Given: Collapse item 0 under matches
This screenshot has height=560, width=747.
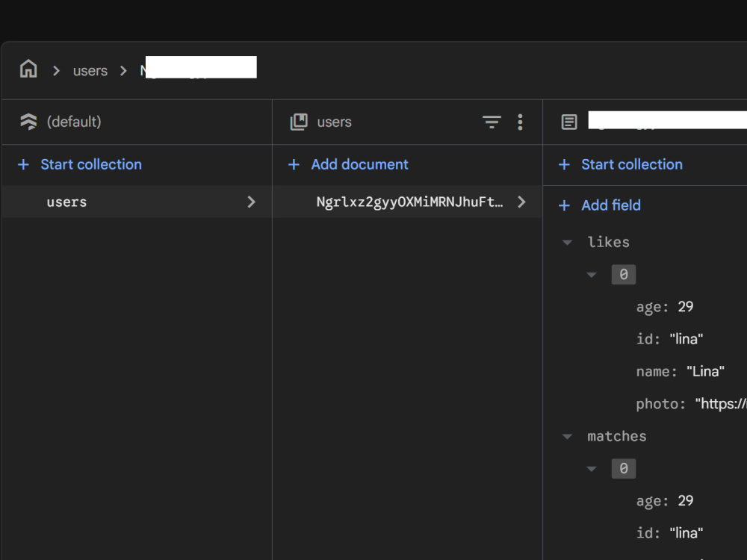Looking at the screenshot, I should [x=591, y=469].
